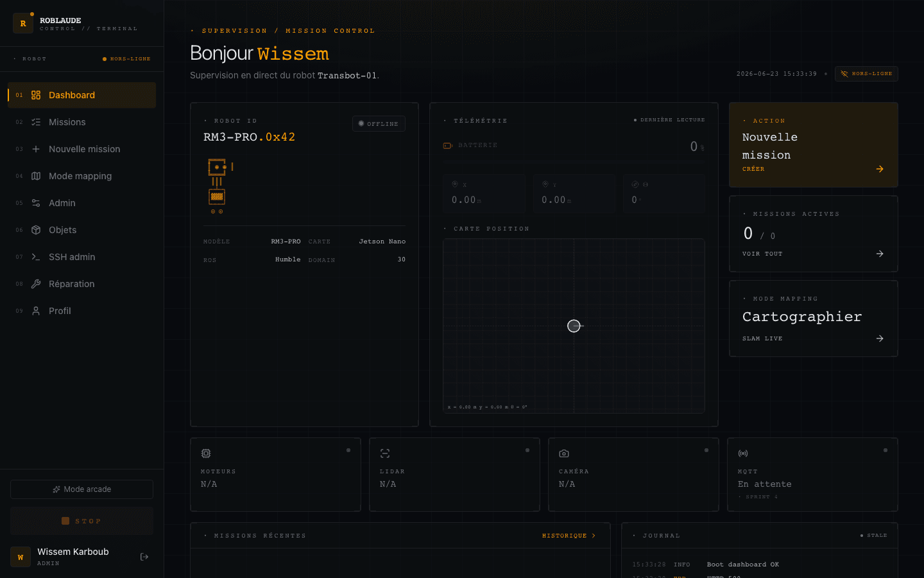The image size is (924, 578).
Task: Click the robot name Transbot-01
Action: tap(347, 76)
